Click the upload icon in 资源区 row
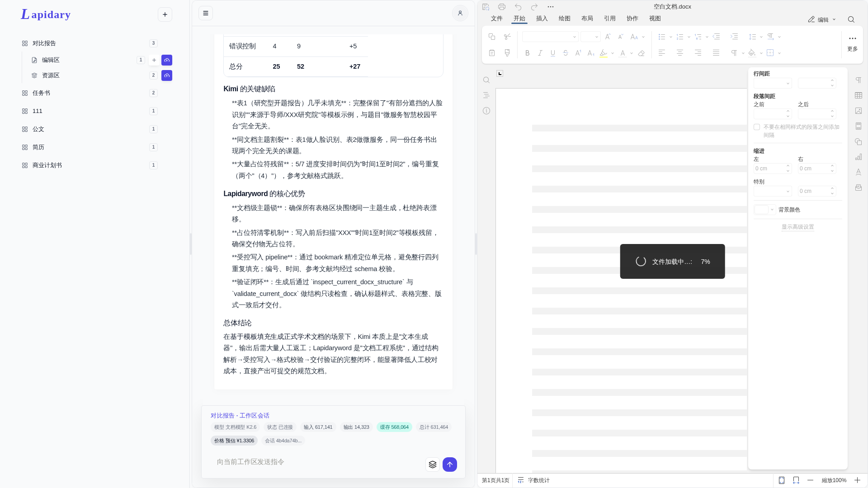868x488 pixels. (x=167, y=75)
